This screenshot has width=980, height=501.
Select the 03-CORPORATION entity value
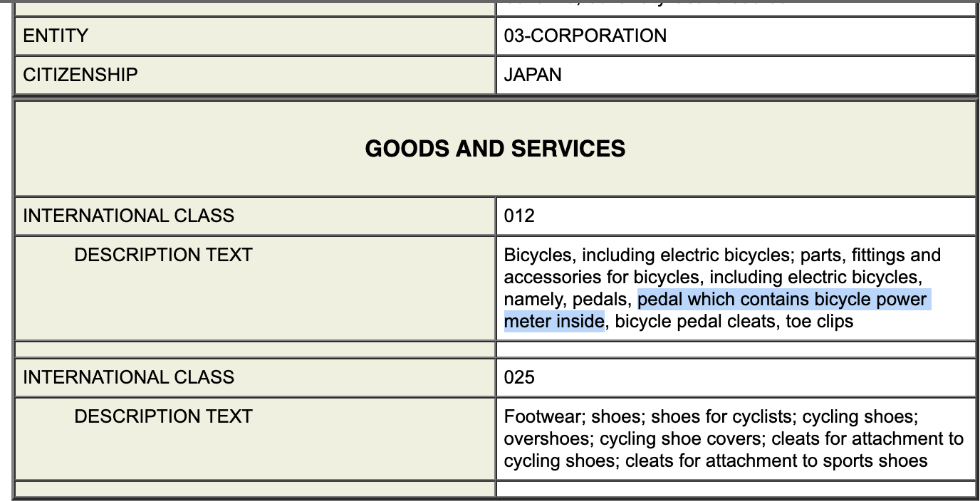[585, 36]
